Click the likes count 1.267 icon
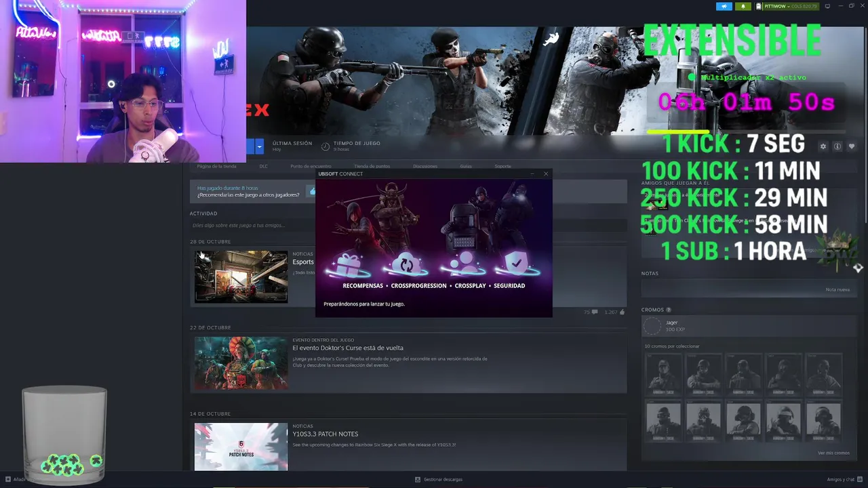The height and width of the screenshot is (488, 868). (621, 312)
